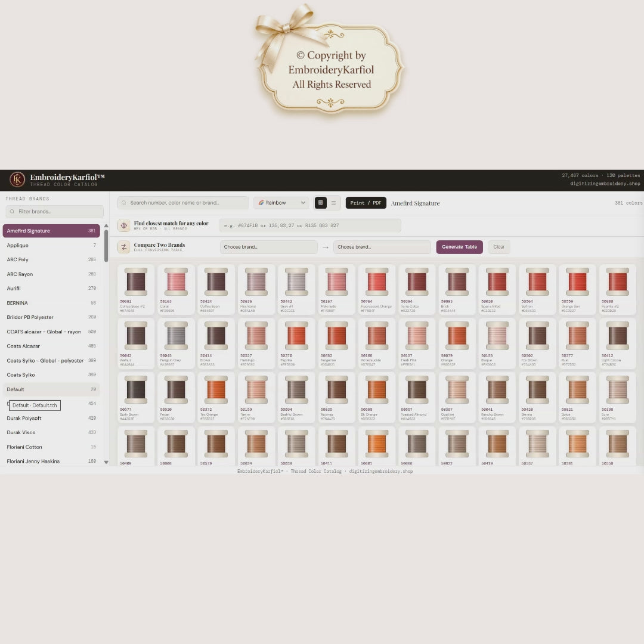Click the EmbroideryKarfiol round logo icon

coord(17,179)
